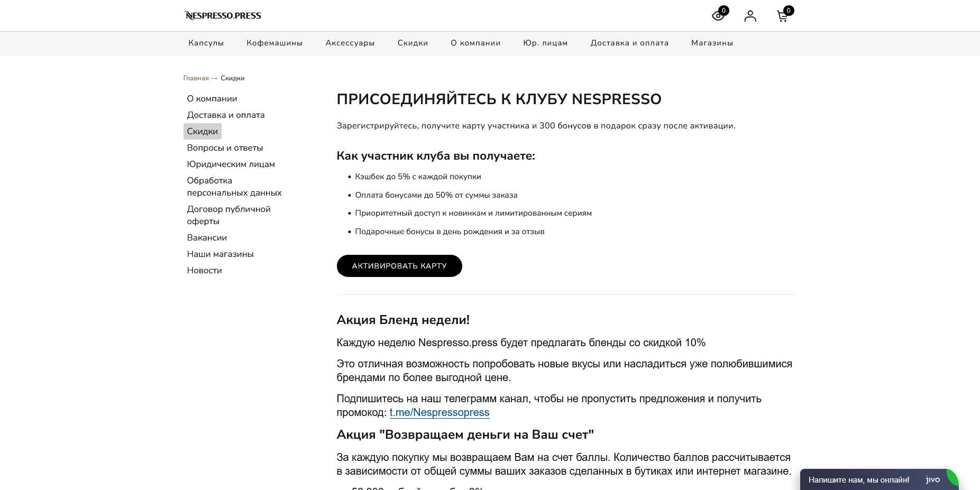Click the Nespresso.press logo

tap(223, 15)
